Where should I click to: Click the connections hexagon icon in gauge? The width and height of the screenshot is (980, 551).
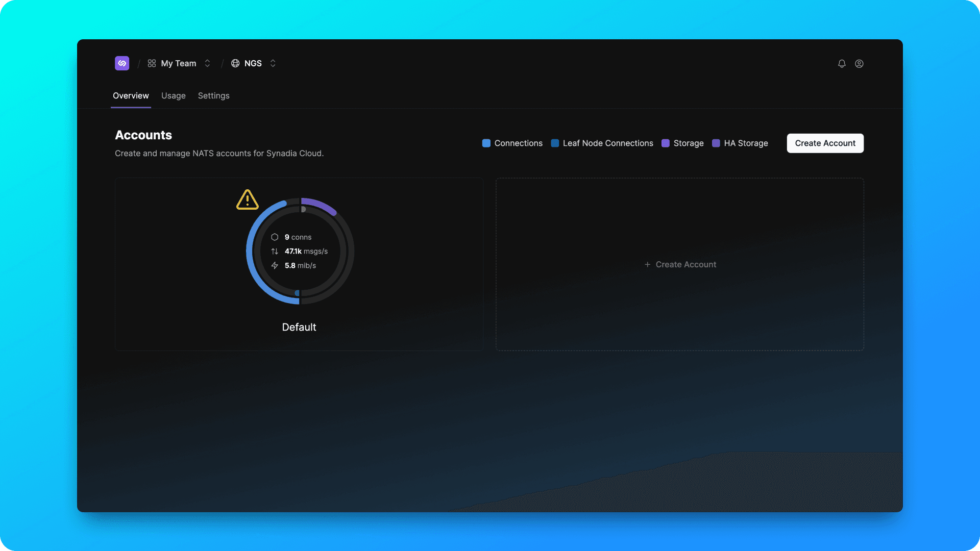pyautogui.click(x=275, y=237)
